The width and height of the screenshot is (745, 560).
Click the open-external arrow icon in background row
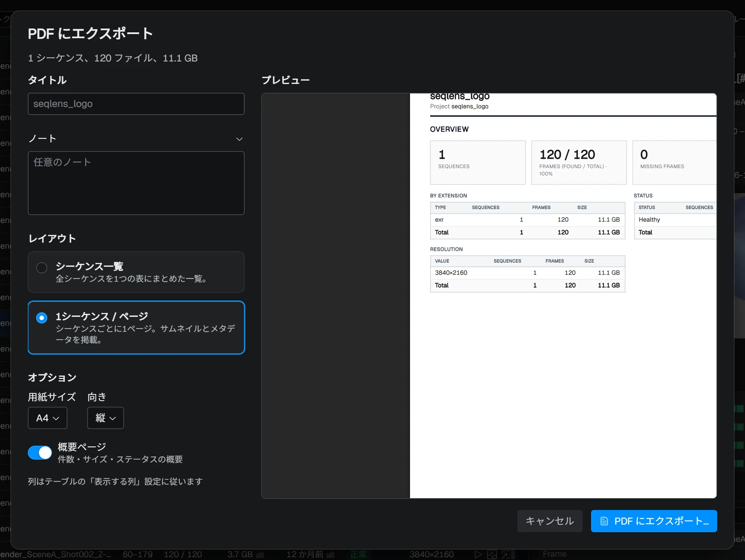tap(506, 554)
